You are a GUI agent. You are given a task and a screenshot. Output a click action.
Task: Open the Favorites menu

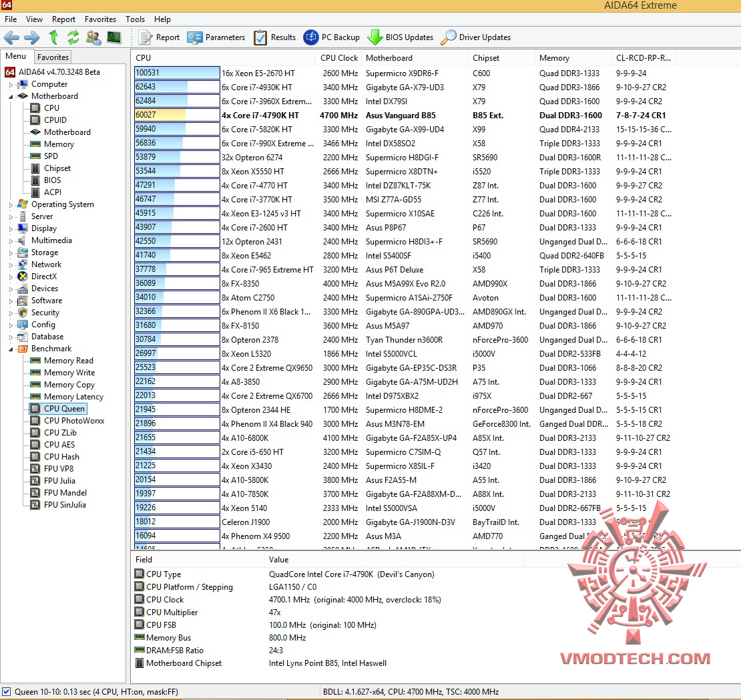click(x=101, y=19)
